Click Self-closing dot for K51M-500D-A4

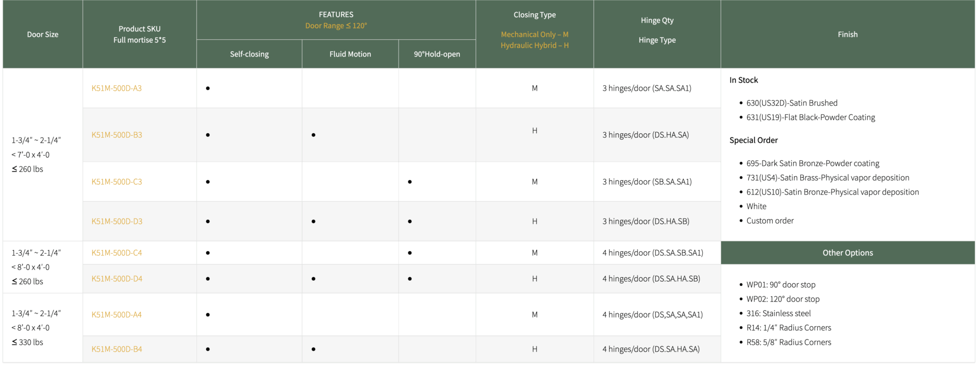point(208,315)
